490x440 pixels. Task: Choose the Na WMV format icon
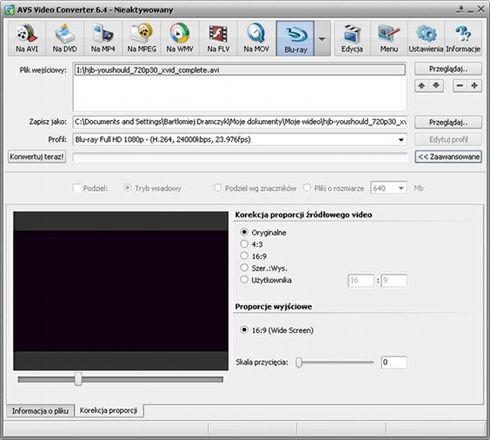[180, 38]
